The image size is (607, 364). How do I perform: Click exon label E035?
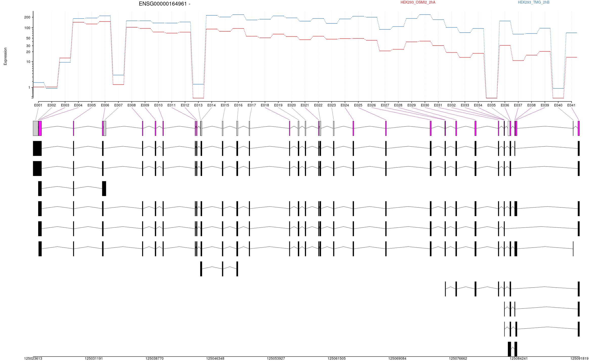coord(491,105)
